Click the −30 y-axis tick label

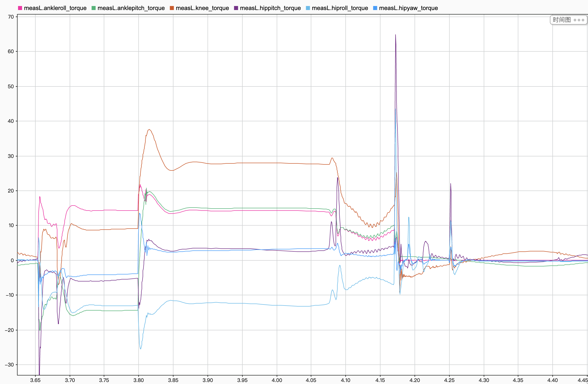click(9, 365)
